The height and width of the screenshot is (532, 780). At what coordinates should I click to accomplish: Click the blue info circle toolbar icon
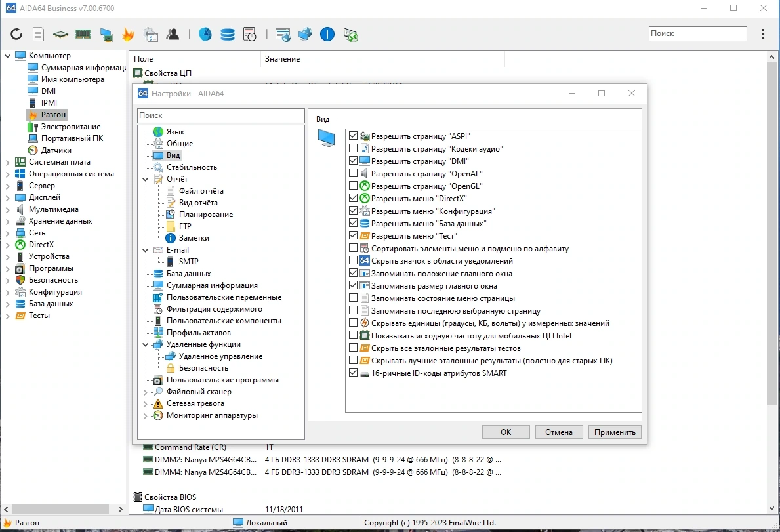click(x=327, y=34)
